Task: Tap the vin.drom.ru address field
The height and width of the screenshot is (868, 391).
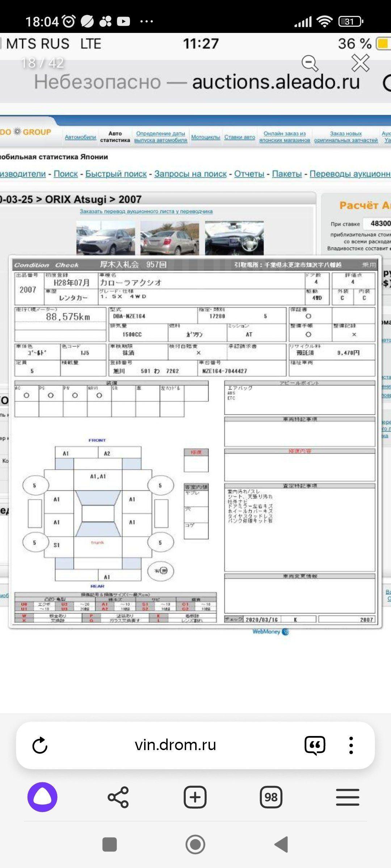Action: point(176,745)
